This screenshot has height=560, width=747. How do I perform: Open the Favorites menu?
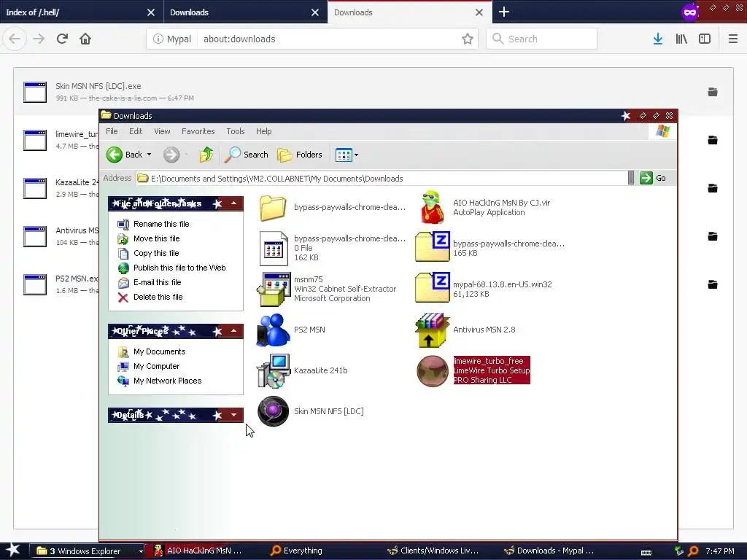coord(198,131)
